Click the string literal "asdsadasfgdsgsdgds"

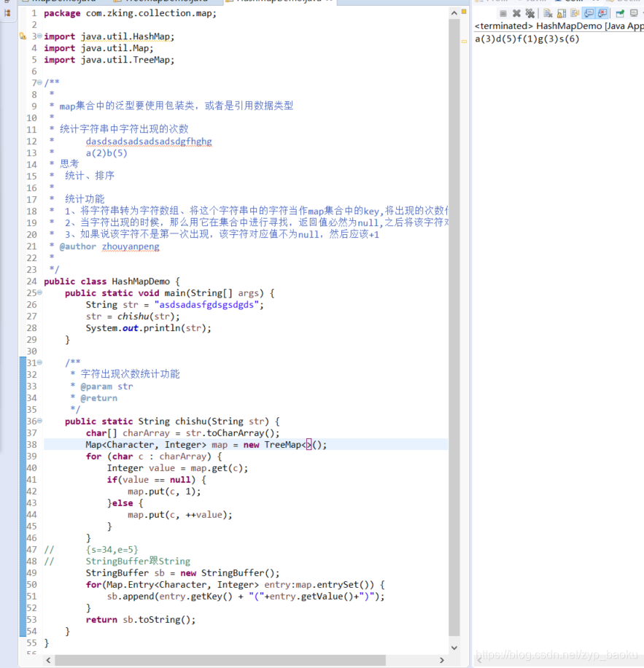pos(206,305)
